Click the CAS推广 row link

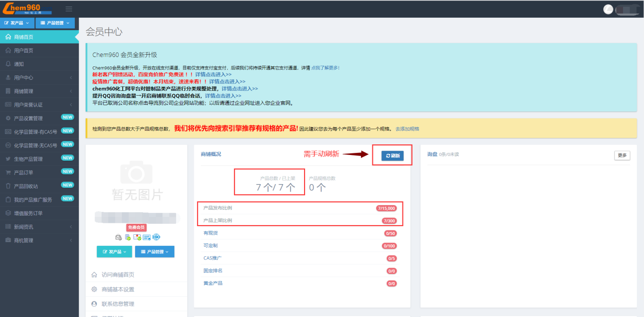(x=212, y=258)
